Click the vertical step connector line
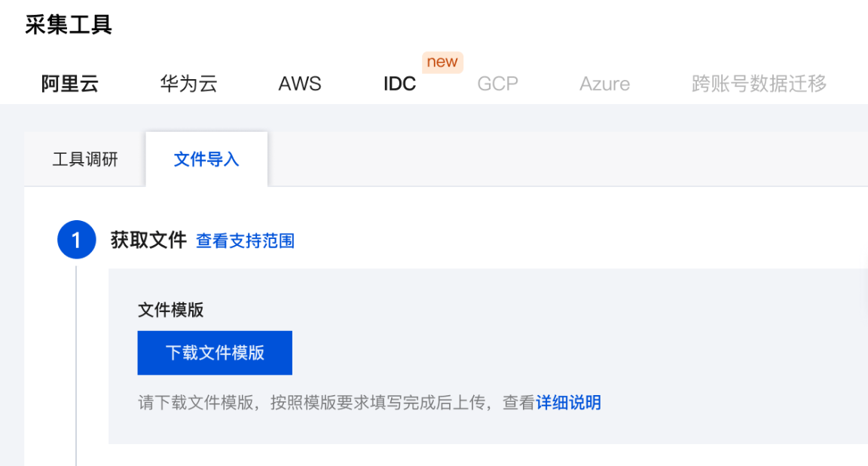 (x=76, y=362)
